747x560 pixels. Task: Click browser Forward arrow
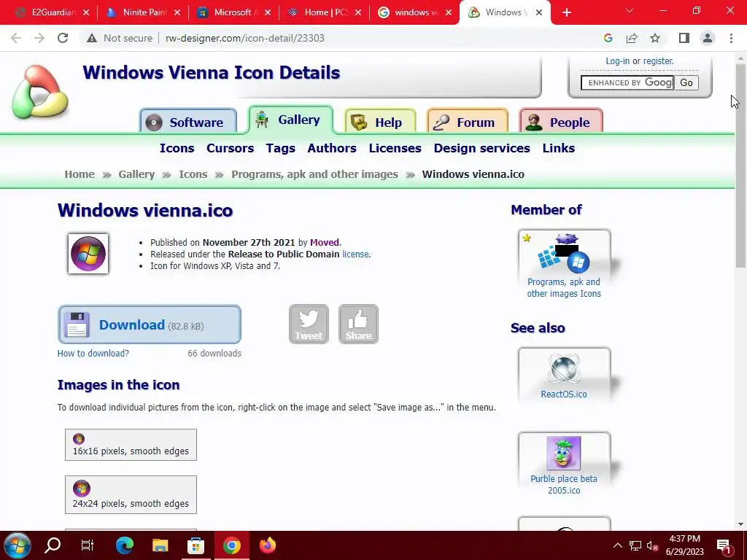pos(39,38)
